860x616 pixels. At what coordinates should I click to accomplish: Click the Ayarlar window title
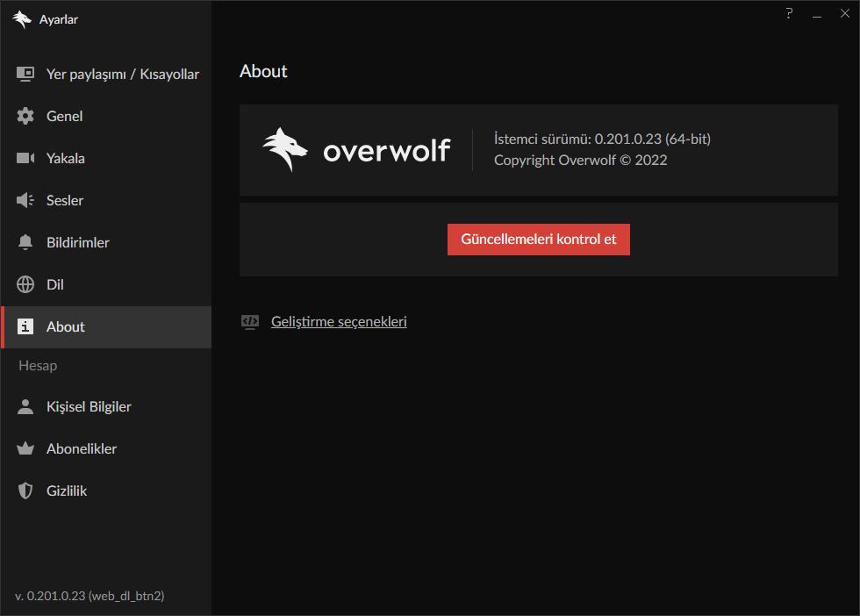(x=59, y=20)
